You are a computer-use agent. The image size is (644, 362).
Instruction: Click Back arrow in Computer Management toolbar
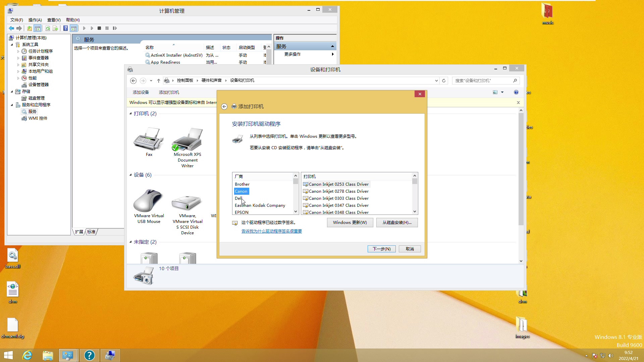click(11, 28)
